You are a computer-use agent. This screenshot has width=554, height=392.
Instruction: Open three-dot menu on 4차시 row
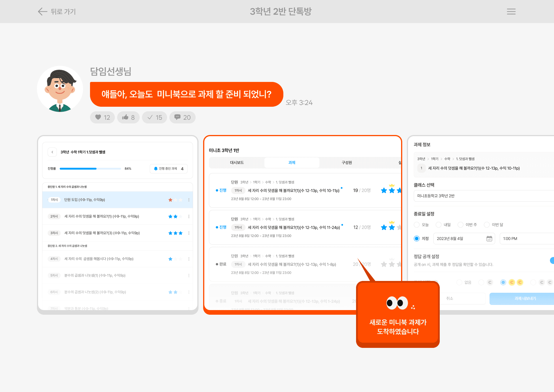coord(189,259)
